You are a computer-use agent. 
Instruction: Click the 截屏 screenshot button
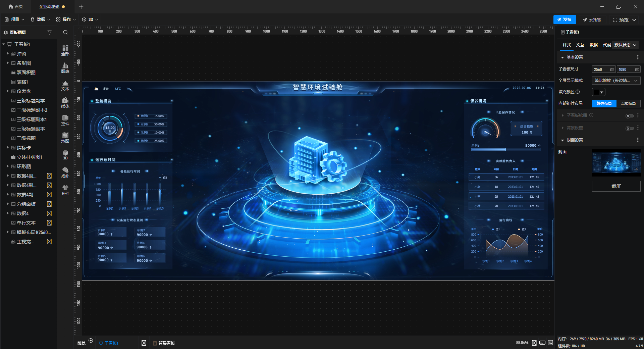click(x=616, y=186)
